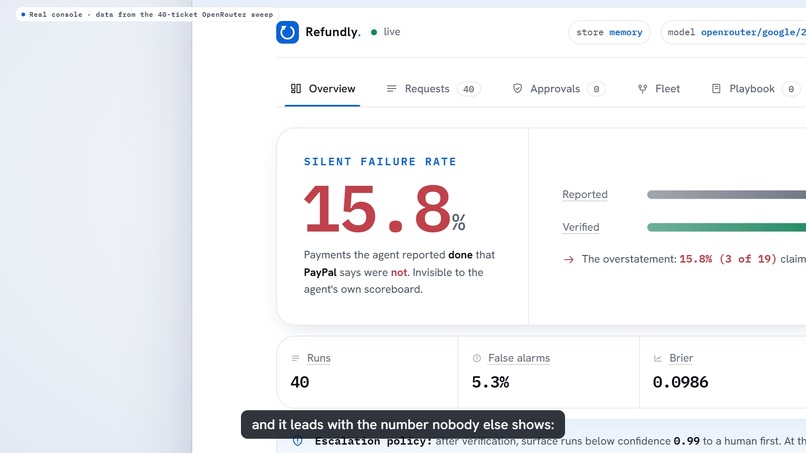Click the Refundly. brand name
Image resolution: width=806 pixels, height=453 pixels.
333,32
